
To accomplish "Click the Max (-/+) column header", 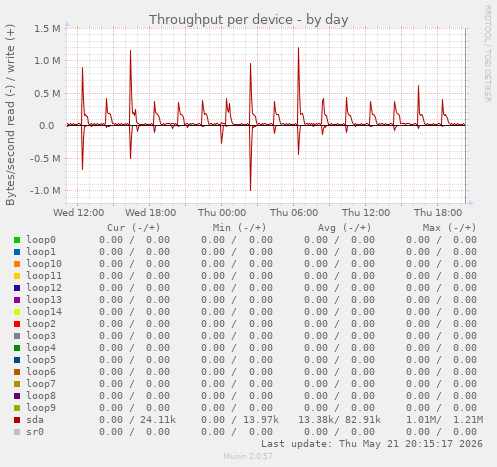I will [x=449, y=228].
